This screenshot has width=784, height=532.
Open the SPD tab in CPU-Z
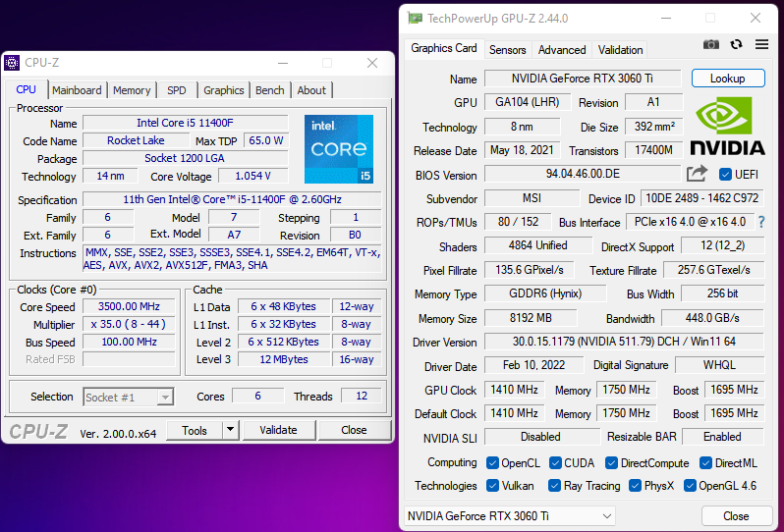click(x=177, y=90)
